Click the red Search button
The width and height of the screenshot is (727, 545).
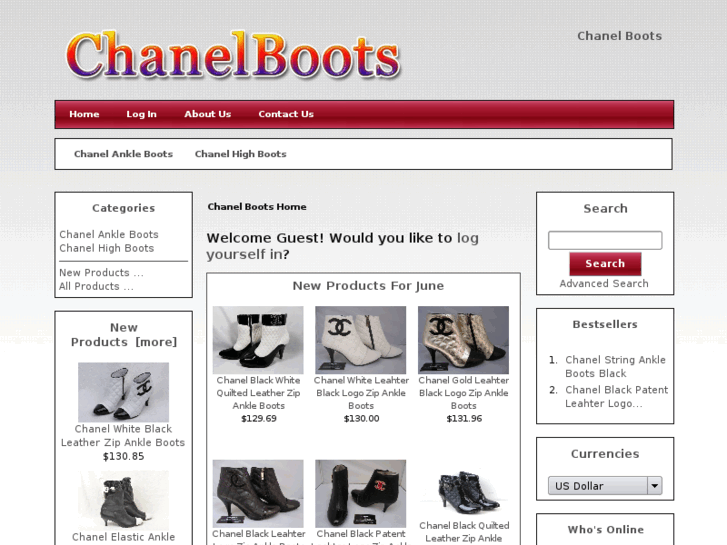[605, 264]
